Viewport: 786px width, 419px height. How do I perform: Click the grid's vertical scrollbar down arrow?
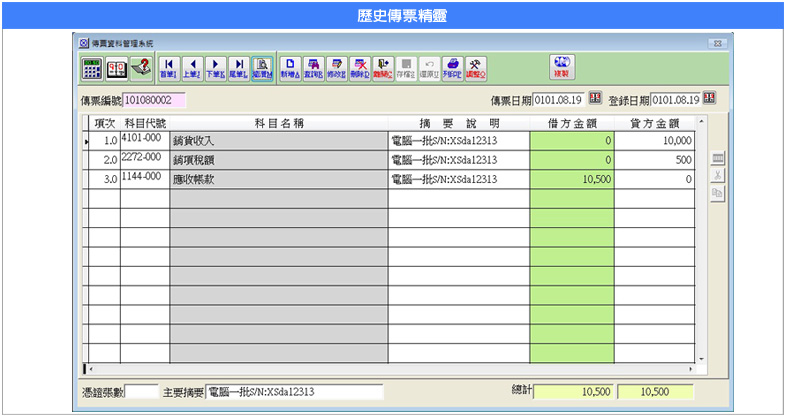point(701,359)
